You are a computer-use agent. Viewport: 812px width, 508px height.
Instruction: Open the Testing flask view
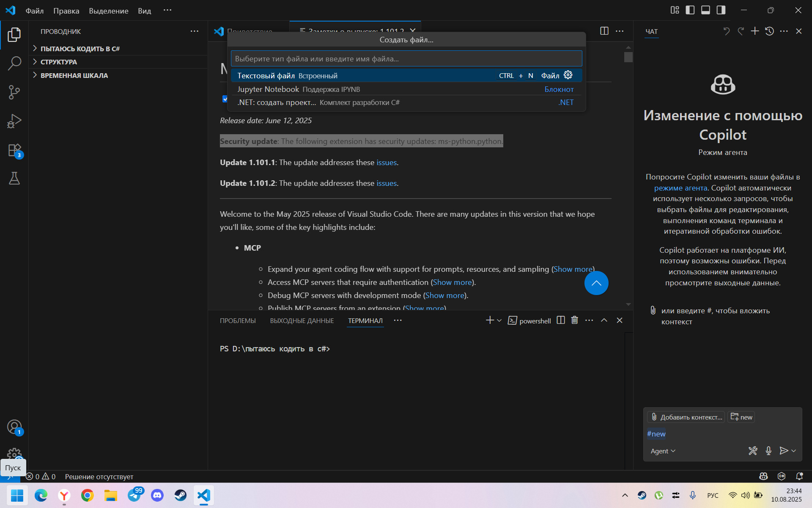coord(14,178)
